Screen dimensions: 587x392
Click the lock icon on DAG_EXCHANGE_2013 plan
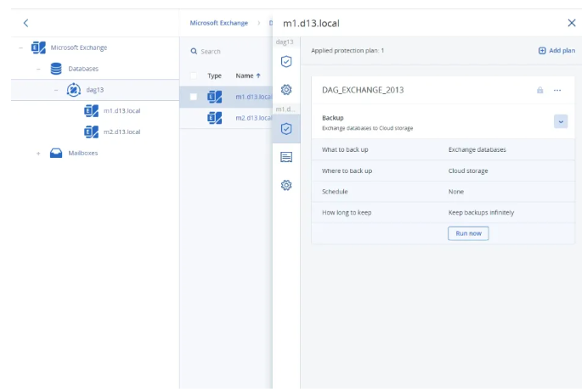539,90
